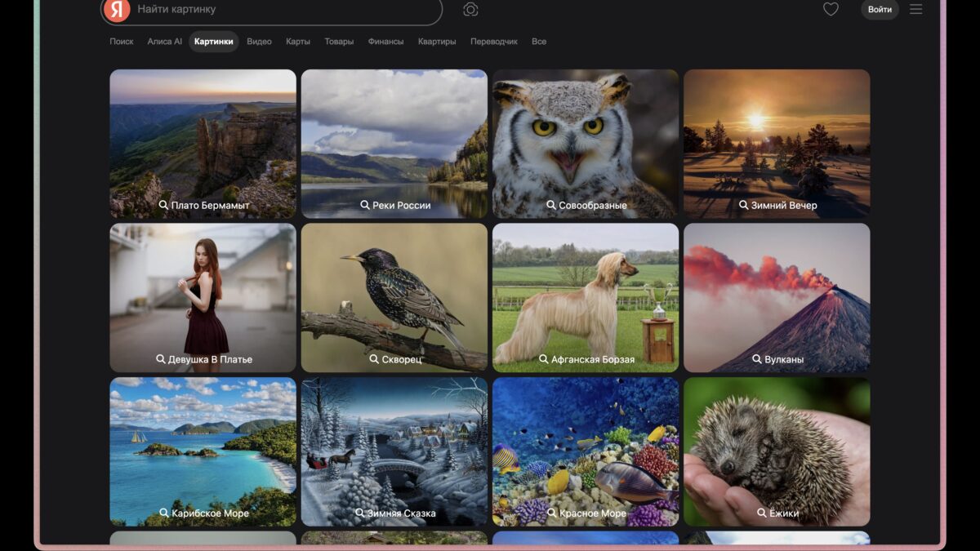980x551 pixels.
Task: Open the Реки России thumbnail
Action: pyautogui.click(x=394, y=144)
